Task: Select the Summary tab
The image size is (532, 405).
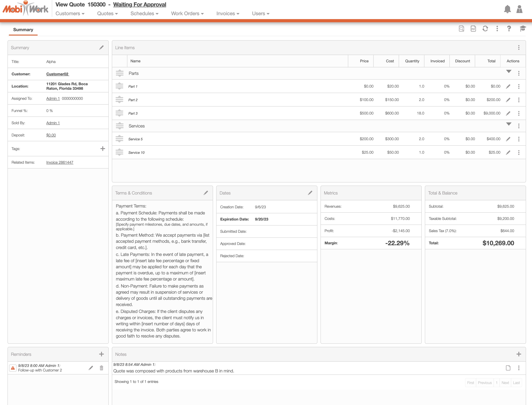Action: pyautogui.click(x=23, y=30)
